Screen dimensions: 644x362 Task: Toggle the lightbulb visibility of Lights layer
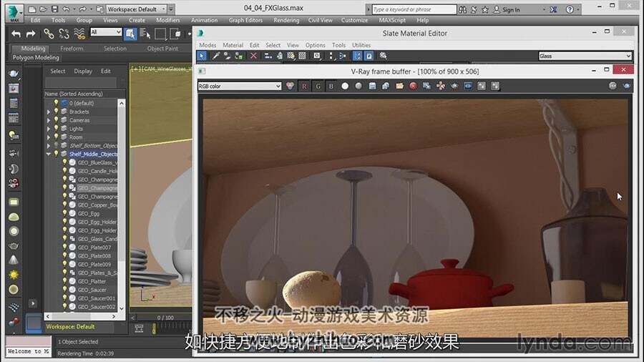(57, 129)
